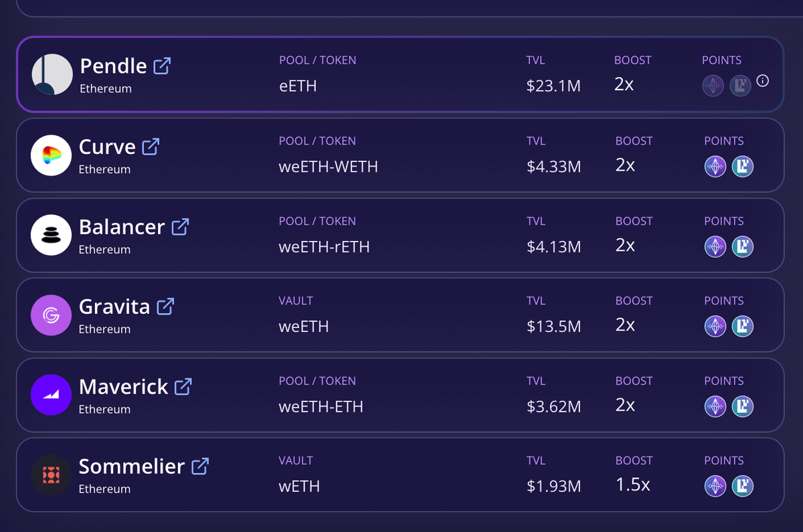Click the Pendle logo
Screen dimensions: 803x532
click(x=52, y=74)
